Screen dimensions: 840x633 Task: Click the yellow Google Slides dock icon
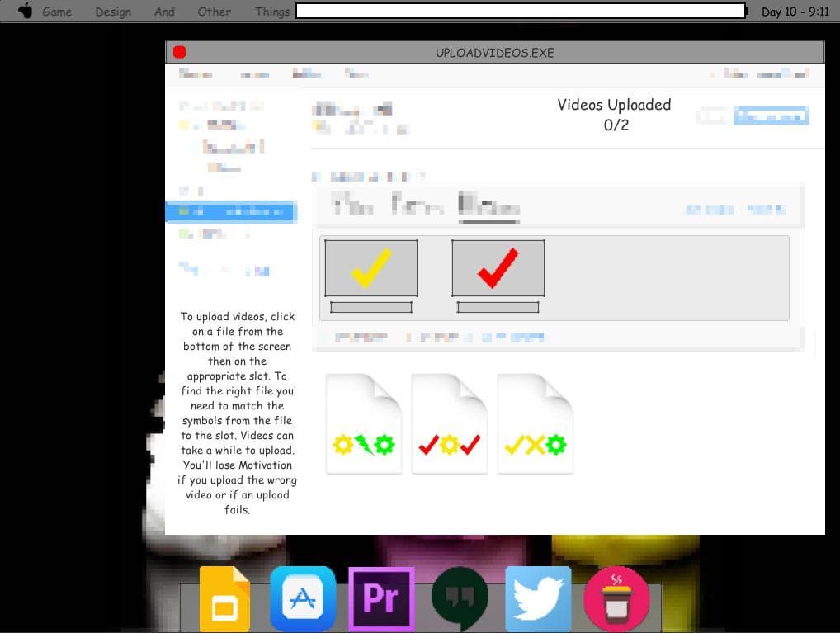pyautogui.click(x=224, y=598)
